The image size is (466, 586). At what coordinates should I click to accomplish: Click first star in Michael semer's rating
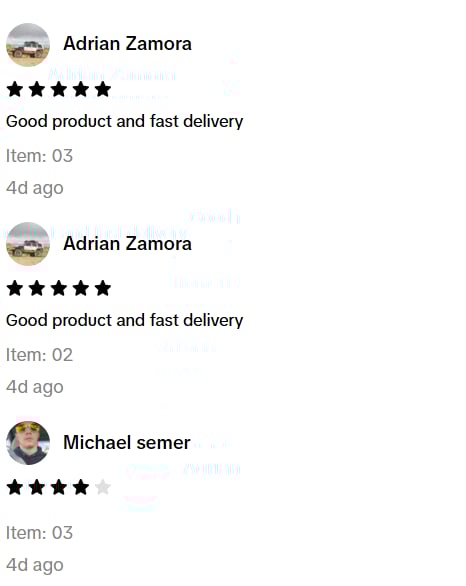pos(15,487)
